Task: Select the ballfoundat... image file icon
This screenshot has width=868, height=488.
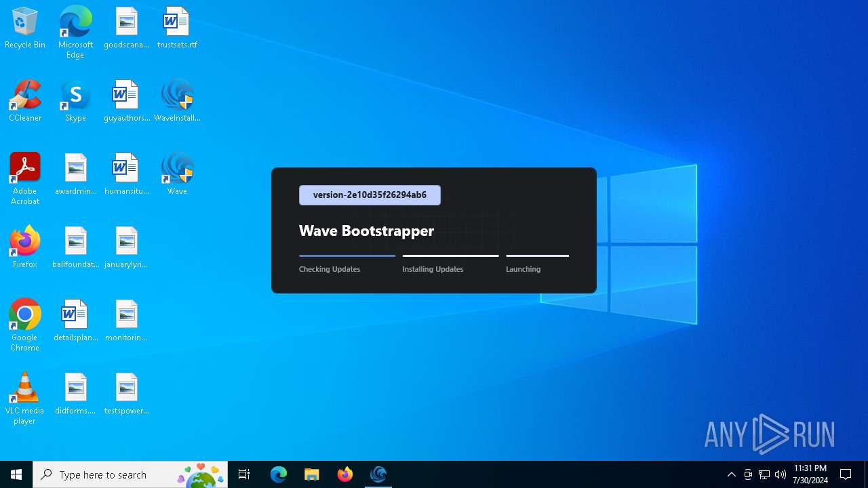Action: (x=75, y=248)
